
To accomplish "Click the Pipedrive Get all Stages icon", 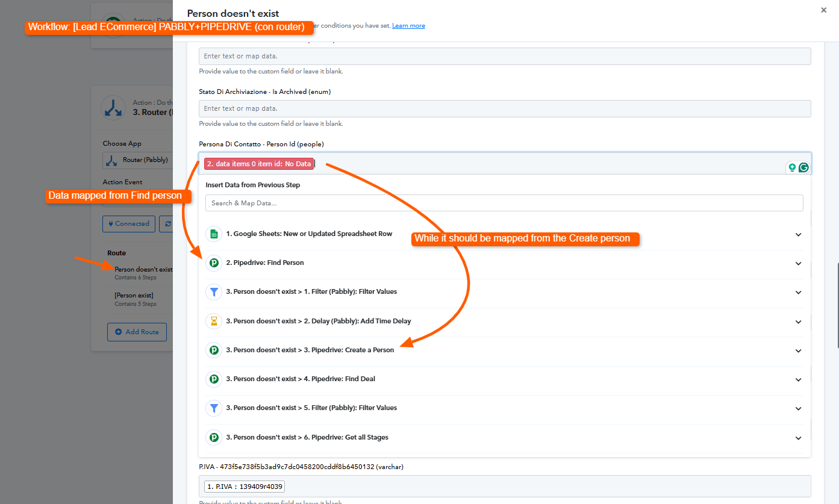I will pos(214,437).
